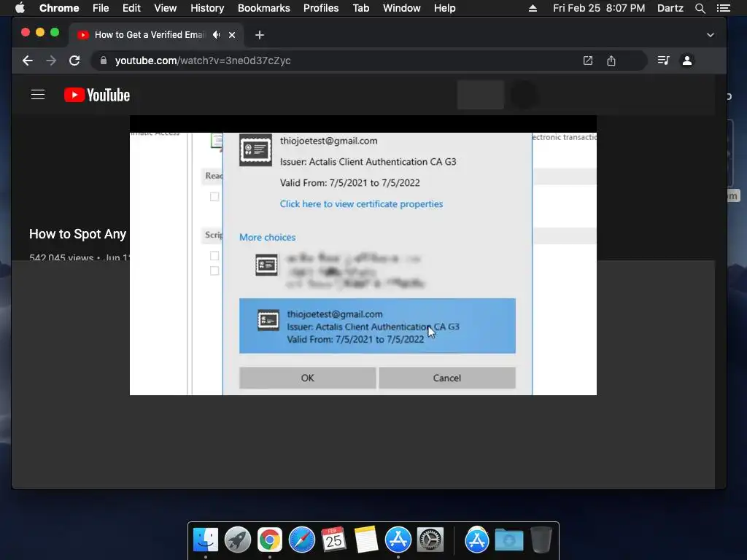Screen dimensions: 747x560
Task: Open the YouTube hamburger guide menu
Action: 38,95
